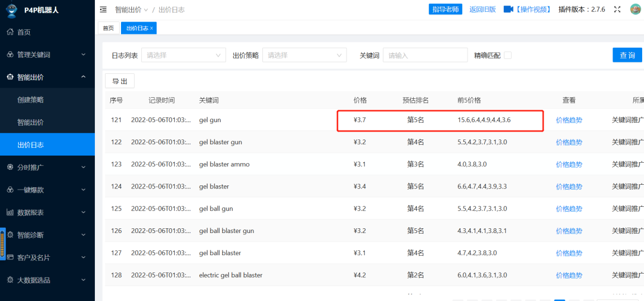Click the 第2名 ranking cell
The image size is (644, 301).
click(x=415, y=275)
